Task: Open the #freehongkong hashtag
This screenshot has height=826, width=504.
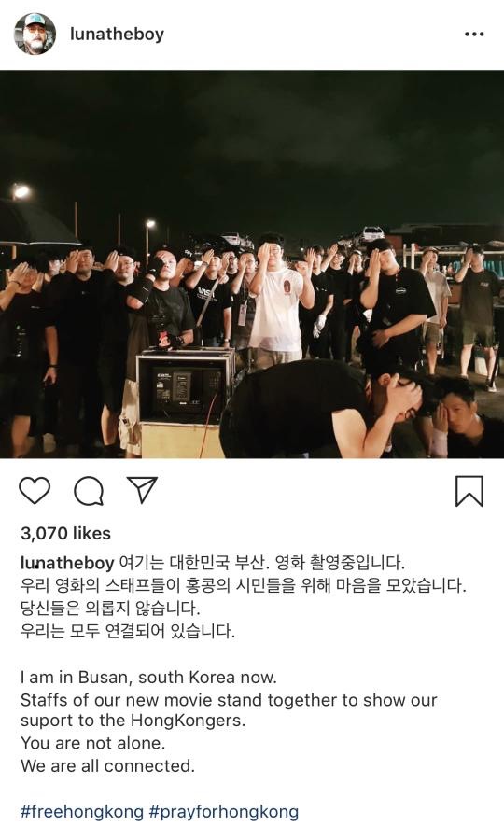Action: [x=81, y=811]
